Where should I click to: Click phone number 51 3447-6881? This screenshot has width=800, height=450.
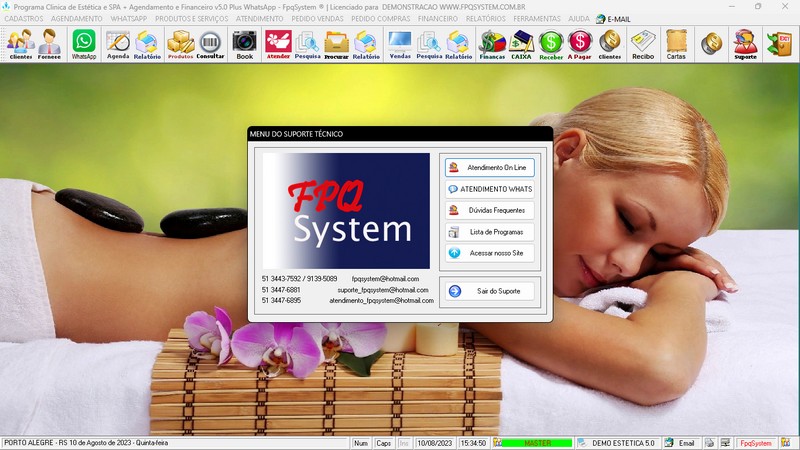coord(281,290)
